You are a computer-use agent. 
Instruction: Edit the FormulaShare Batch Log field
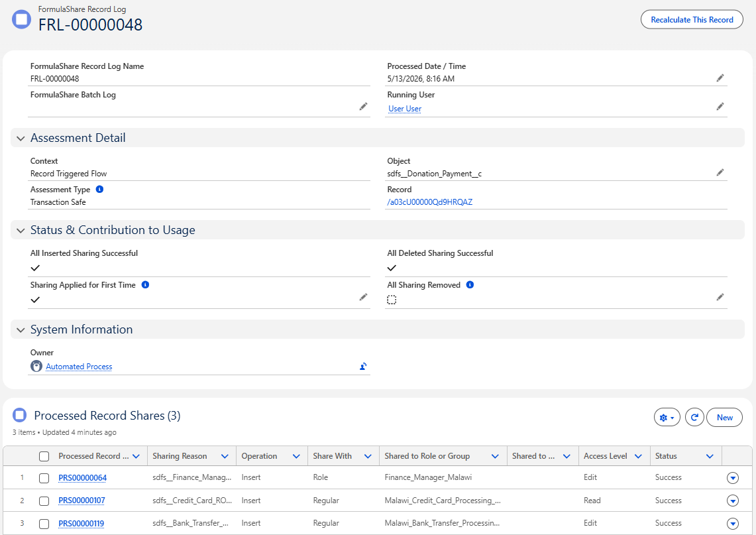coord(363,107)
